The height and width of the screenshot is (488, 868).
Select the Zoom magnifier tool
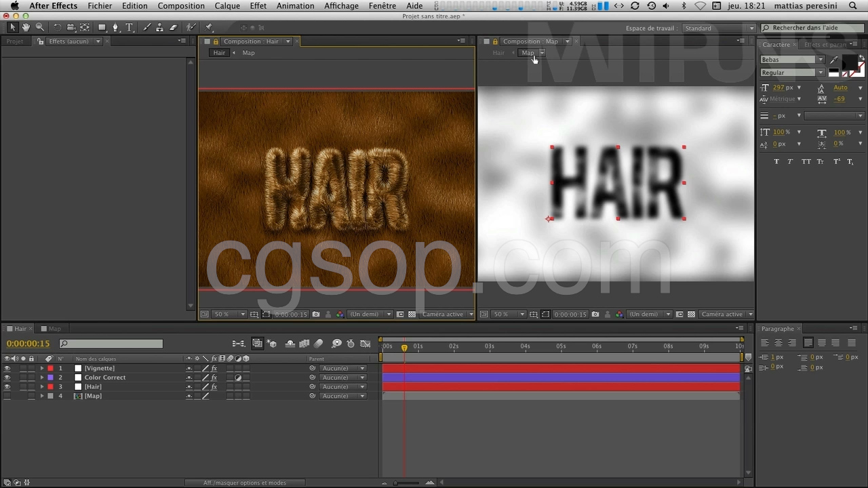click(40, 28)
